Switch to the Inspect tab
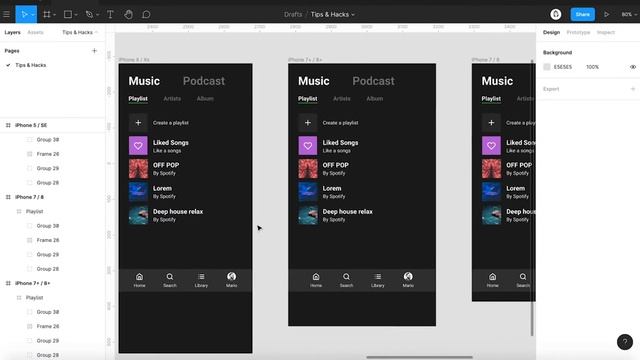Viewport: 640px width, 360px height. [605, 32]
